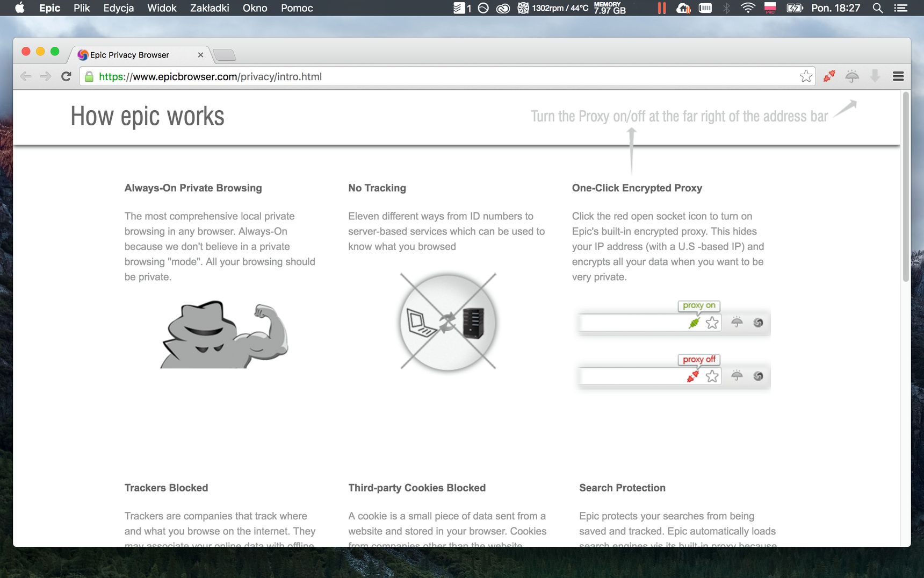Click the Polish flag input source icon
Viewport: 924px width, 578px height.
[x=770, y=8]
